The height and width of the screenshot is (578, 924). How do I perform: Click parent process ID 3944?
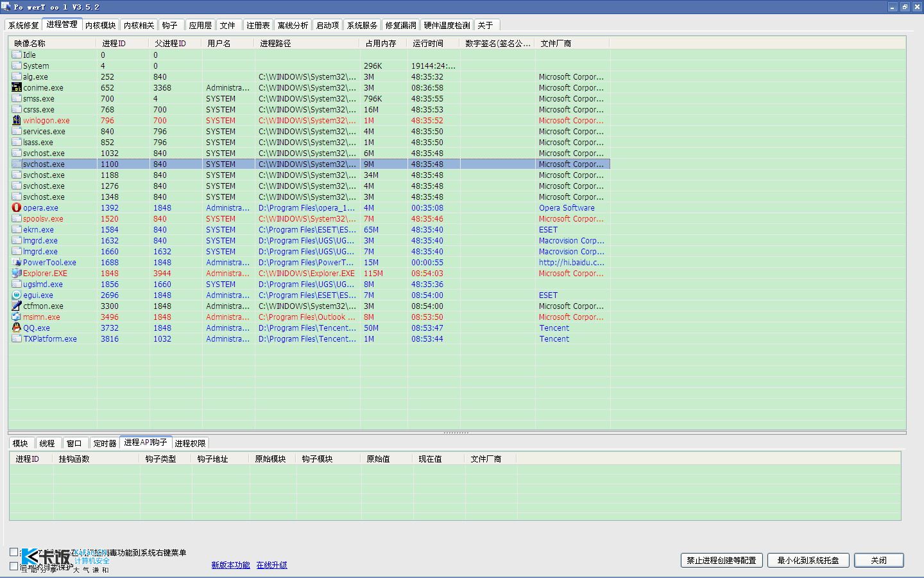point(162,273)
